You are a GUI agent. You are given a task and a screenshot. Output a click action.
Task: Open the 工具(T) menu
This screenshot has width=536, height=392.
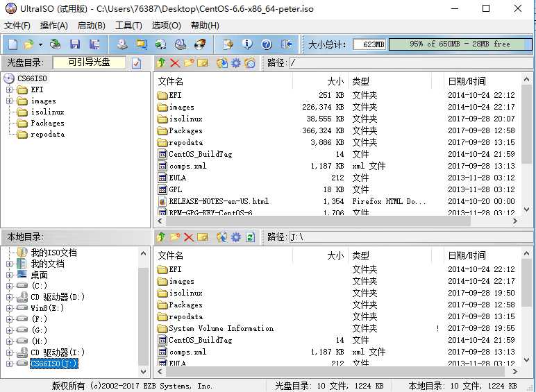tap(128, 26)
